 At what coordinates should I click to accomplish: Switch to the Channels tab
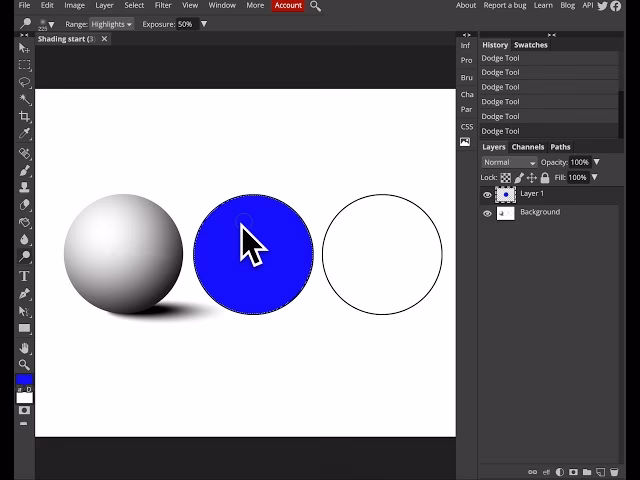pos(528,147)
